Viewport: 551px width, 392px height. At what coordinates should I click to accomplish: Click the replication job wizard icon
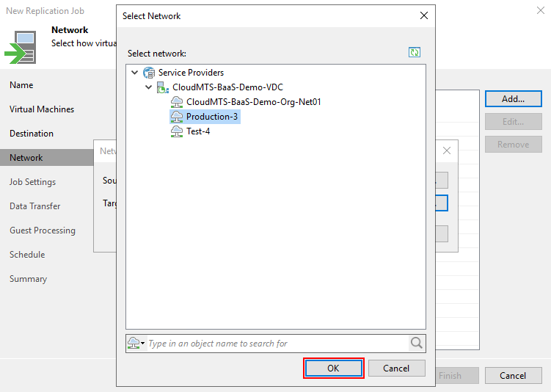[20, 48]
